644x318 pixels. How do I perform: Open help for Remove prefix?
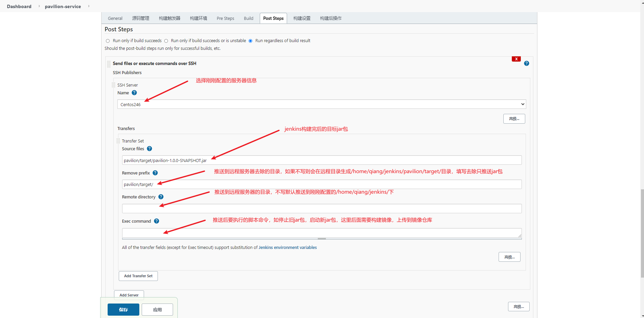click(155, 173)
